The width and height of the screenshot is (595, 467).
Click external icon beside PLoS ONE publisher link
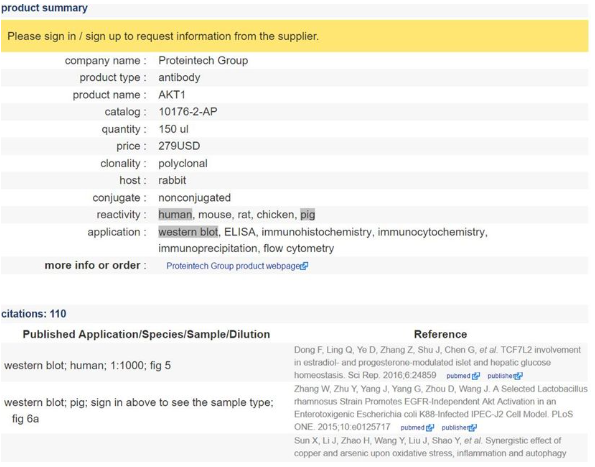click(x=472, y=428)
